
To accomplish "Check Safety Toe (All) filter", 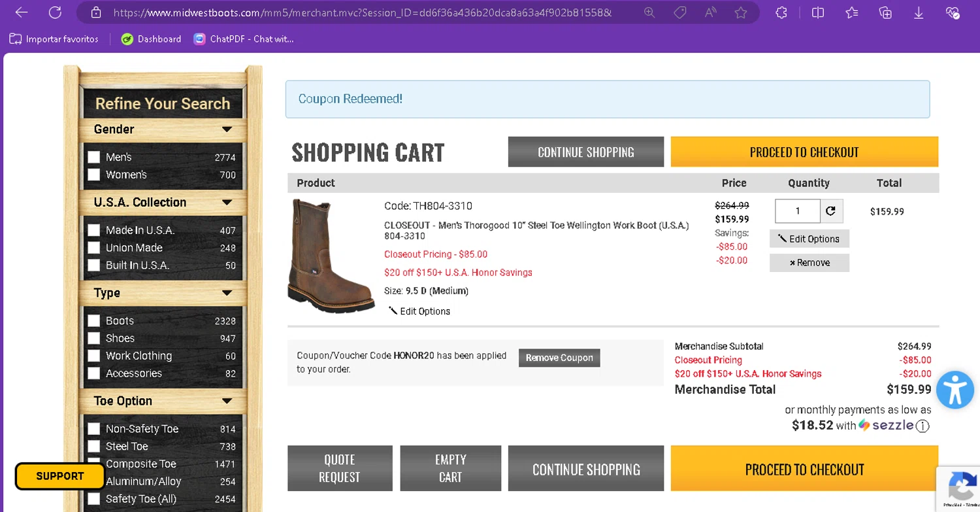I will pos(94,499).
